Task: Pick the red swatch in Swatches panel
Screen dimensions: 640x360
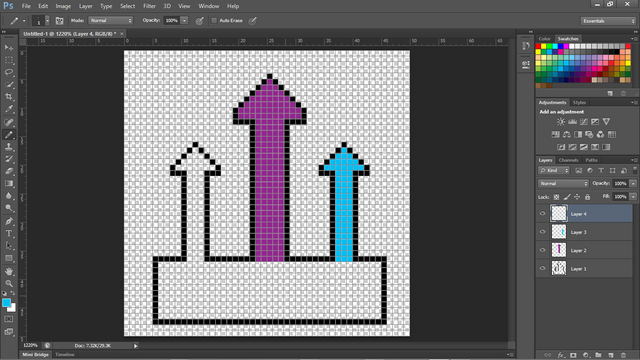Action: pos(538,47)
